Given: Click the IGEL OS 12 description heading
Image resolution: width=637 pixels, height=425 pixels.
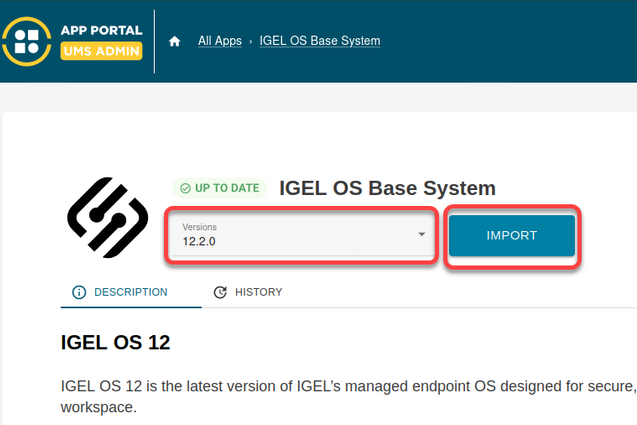Looking at the screenshot, I should [x=116, y=343].
